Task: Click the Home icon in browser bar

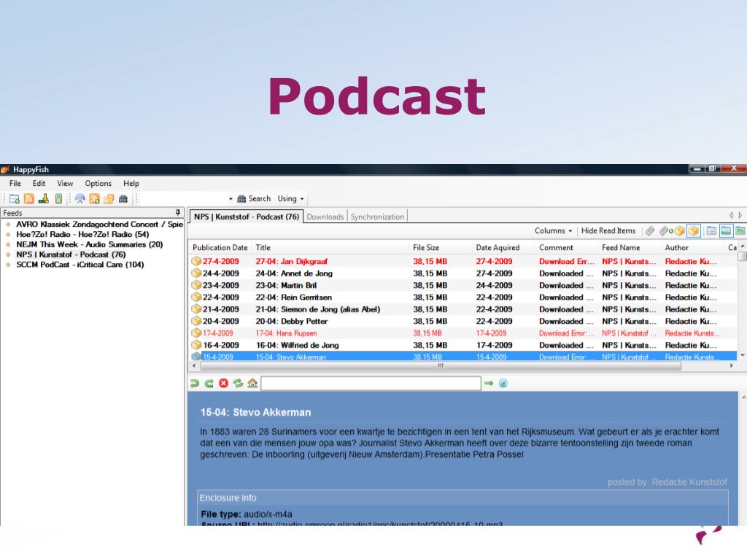Action: pyautogui.click(x=252, y=384)
